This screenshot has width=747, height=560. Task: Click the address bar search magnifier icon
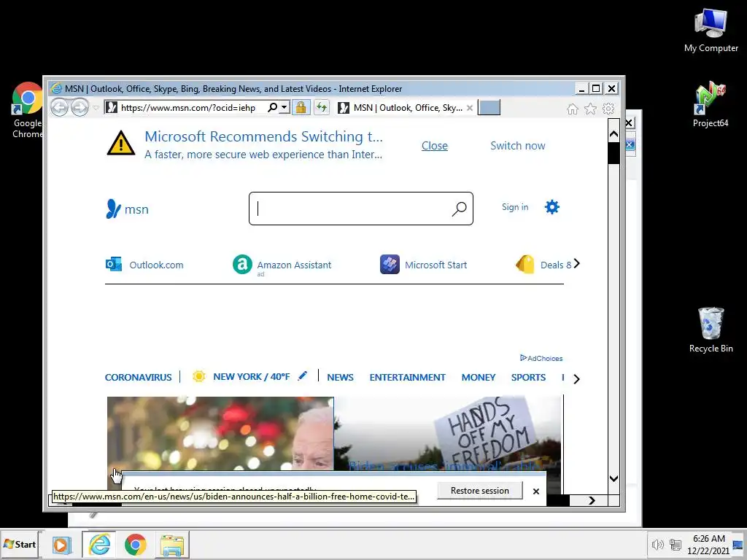click(x=272, y=108)
